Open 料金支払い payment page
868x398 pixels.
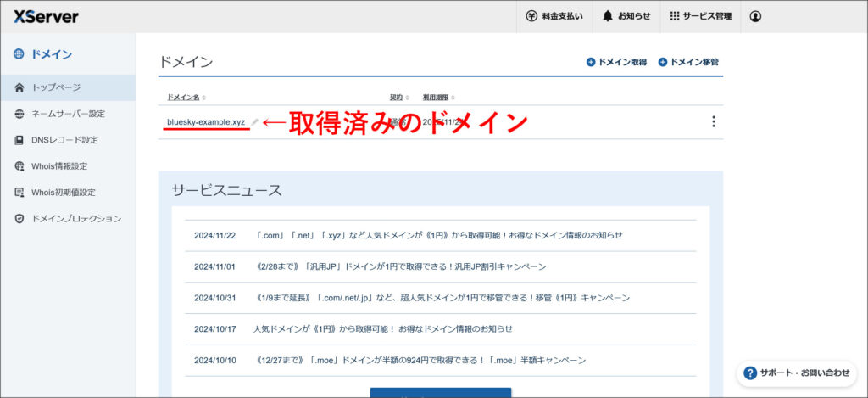coord(554,17)
